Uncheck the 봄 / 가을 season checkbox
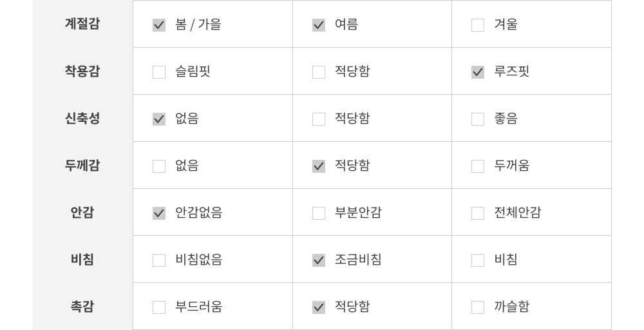This screenshot has height=330, width=644. tap(159, 25)
